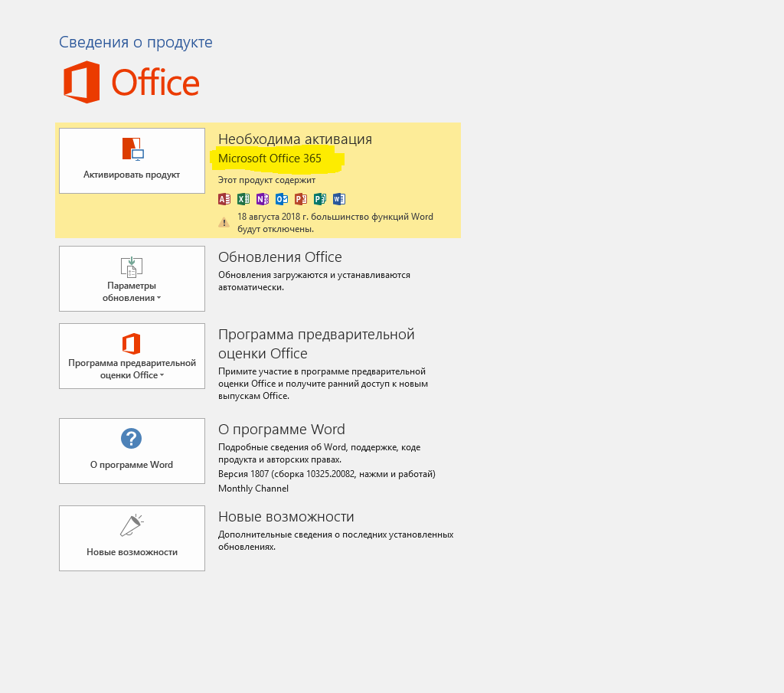Open О программе Word button
This screenshot has width=784, height=693.
tap(132, 451)
